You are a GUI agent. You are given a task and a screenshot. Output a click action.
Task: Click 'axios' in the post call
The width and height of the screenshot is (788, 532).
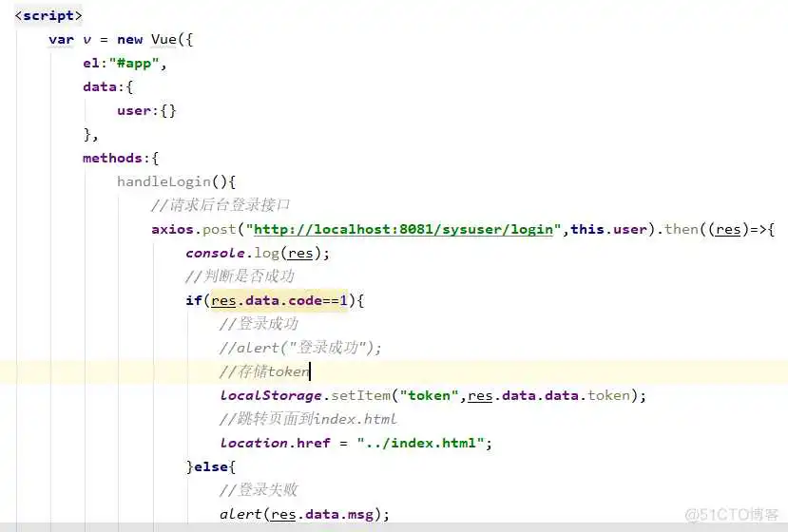(x=172, y=230)
